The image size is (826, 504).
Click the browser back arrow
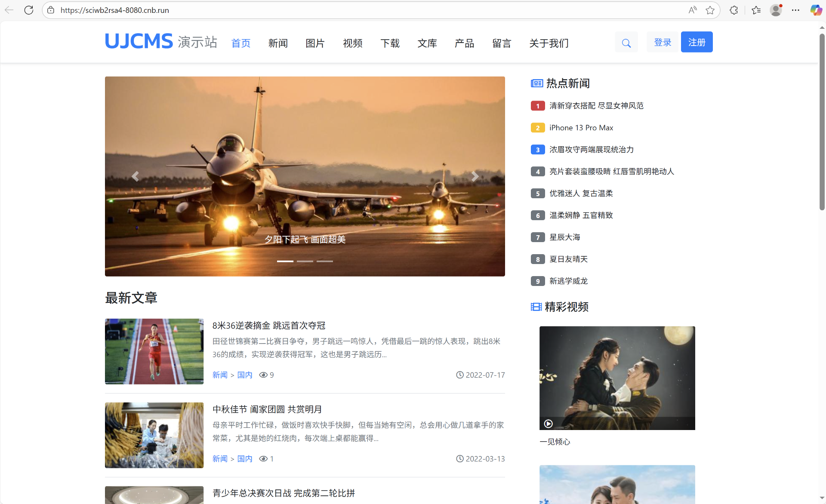coord(9,10)
